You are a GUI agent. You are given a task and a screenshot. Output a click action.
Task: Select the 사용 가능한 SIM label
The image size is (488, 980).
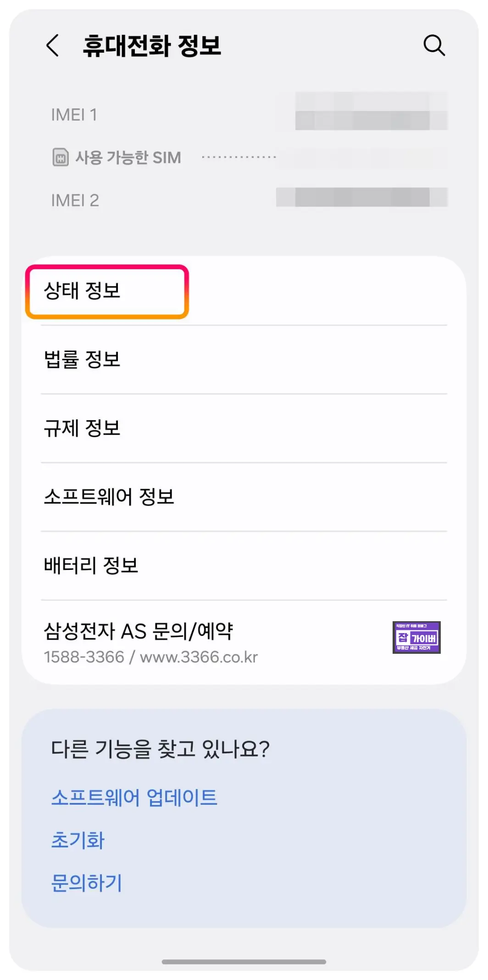point(128,157)
